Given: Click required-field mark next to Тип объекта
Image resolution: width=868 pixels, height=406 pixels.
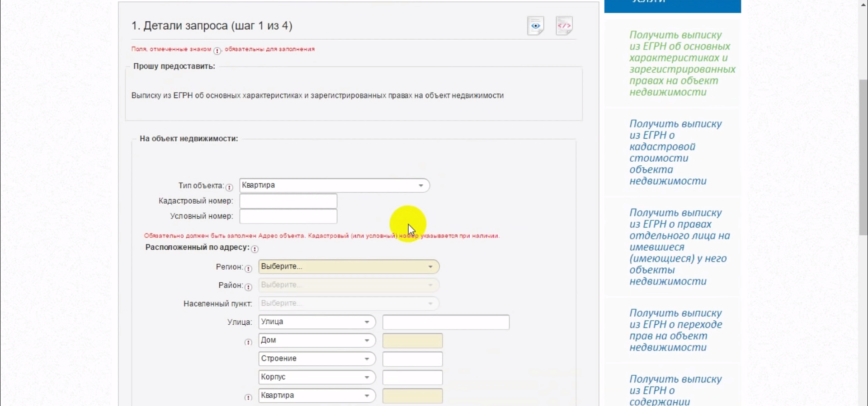Looking at the screenshot, I should click(x=230, y=187).
